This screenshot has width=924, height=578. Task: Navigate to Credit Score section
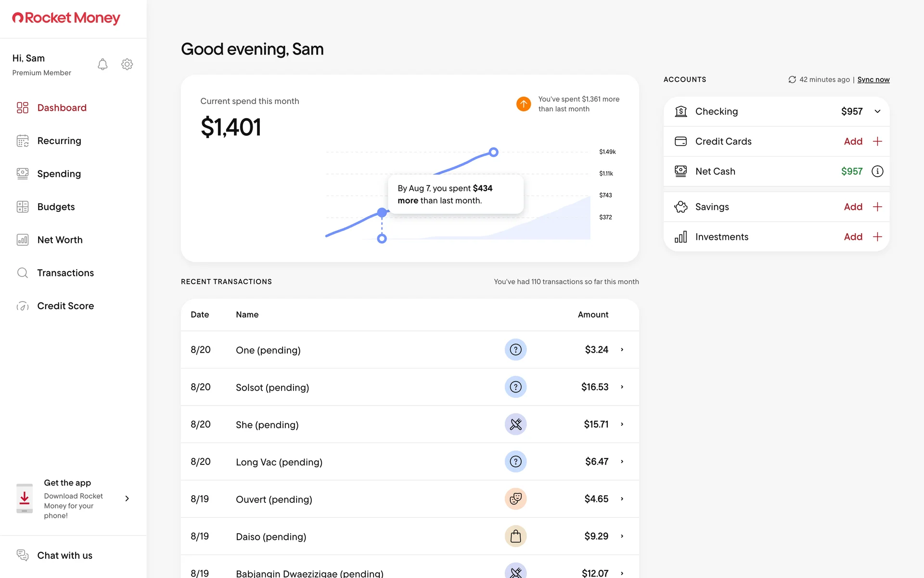tap(65, 306)
